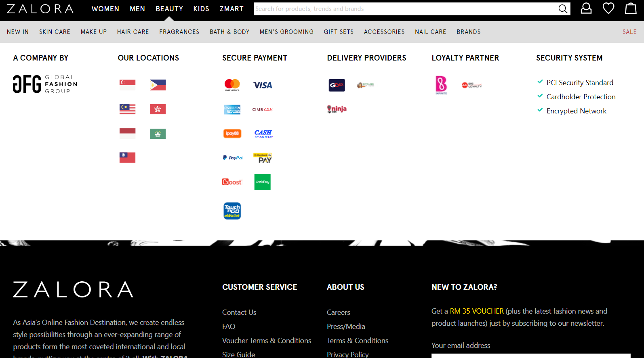
Task: Select the Singapore flag location
Action: click(x=127, y=85)
